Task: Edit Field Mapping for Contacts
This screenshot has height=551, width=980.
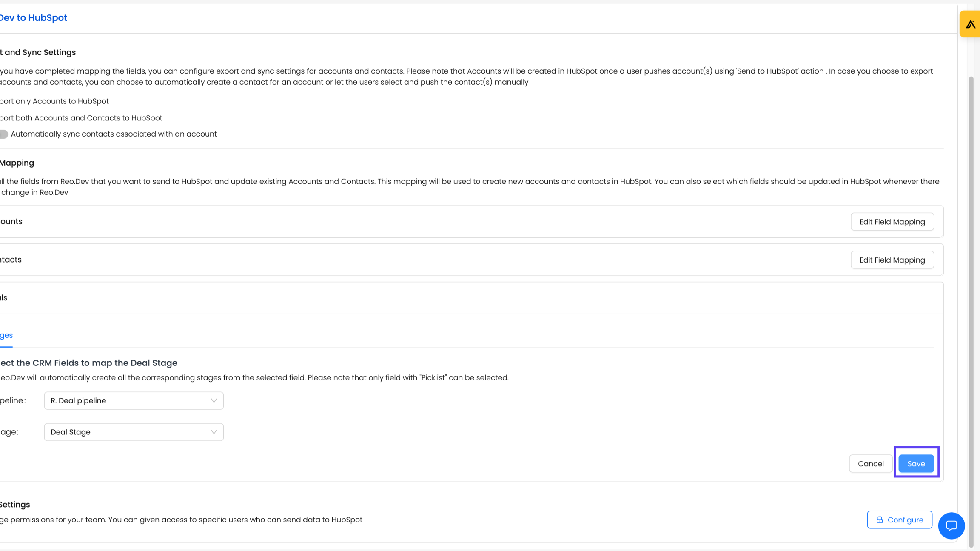Action: pyautogui.click(x=892, y=260)
